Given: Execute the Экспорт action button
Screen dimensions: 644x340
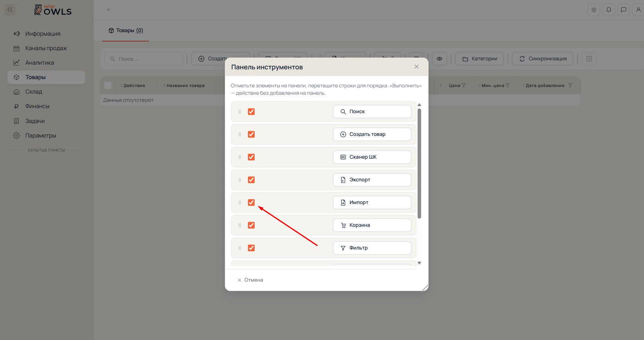Looking at the screenshot, I should point(372,180).
